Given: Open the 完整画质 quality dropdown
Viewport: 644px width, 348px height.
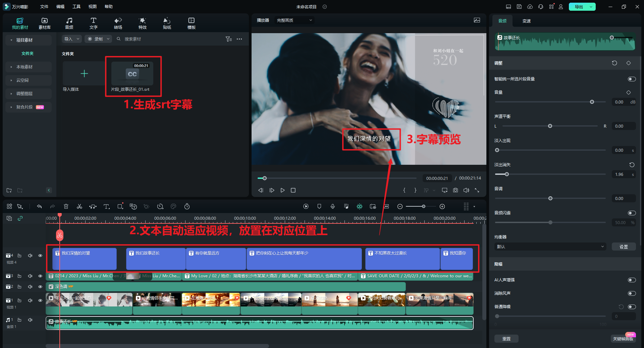Looking at the screenshot, I should click(294, 20).
